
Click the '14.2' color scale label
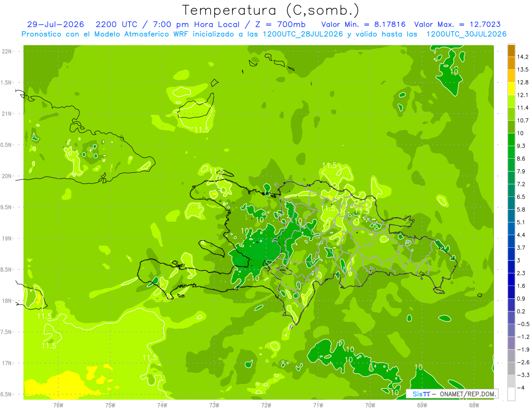tap(523, 57)
